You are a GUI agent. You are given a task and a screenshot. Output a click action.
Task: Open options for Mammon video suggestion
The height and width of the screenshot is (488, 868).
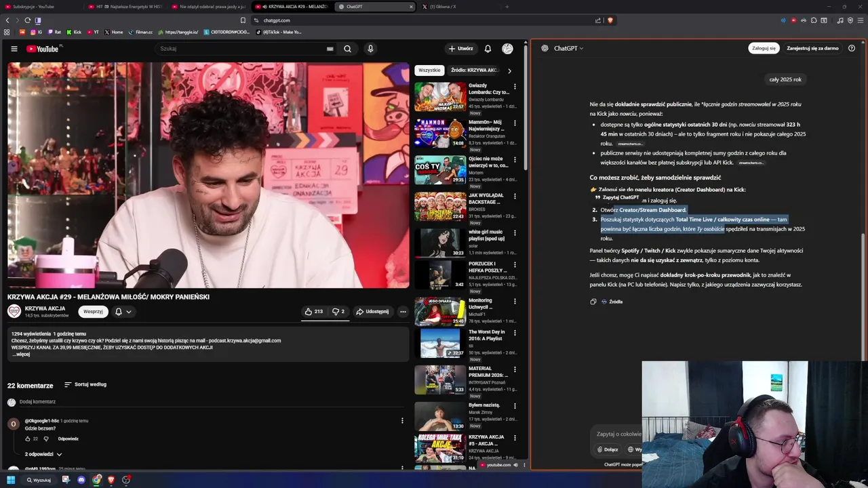pos(515,123)
